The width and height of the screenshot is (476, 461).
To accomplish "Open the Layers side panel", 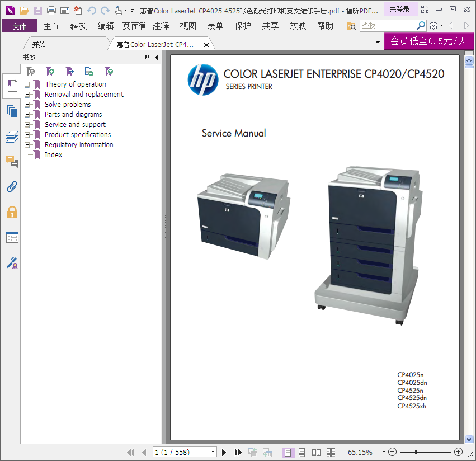I will tap(12, 137).
